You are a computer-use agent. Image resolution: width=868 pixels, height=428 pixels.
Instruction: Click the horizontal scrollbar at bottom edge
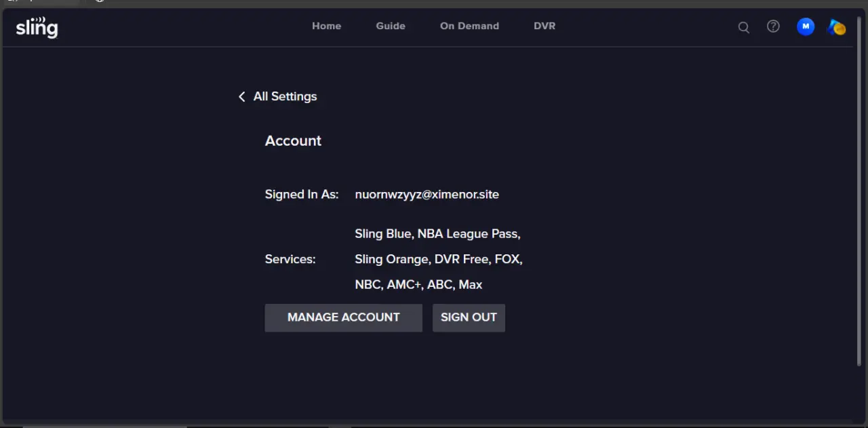(105, 427)
